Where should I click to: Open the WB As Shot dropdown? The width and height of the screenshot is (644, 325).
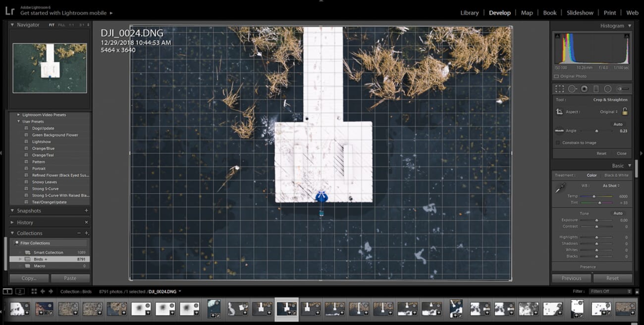(x=612, y=186)
